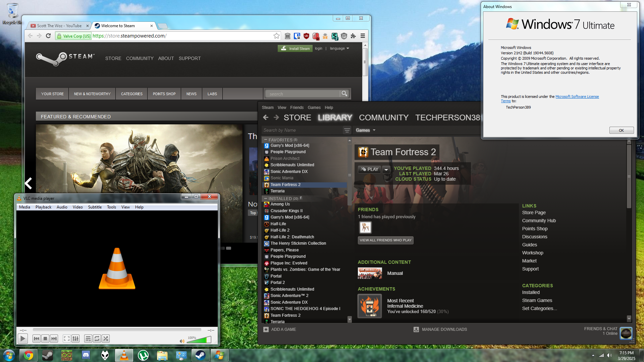Open the uBlock Origin extension

[x=306, y=36]
